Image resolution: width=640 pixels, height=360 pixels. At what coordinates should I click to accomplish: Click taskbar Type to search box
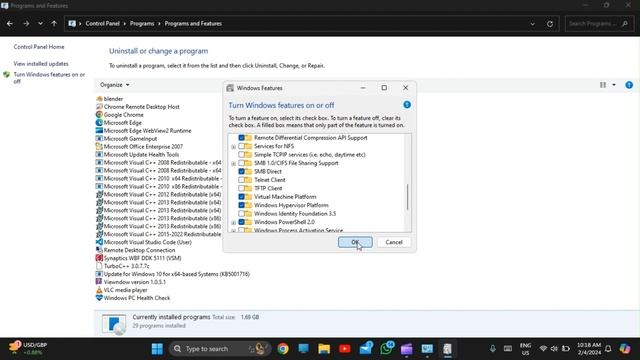220,349
